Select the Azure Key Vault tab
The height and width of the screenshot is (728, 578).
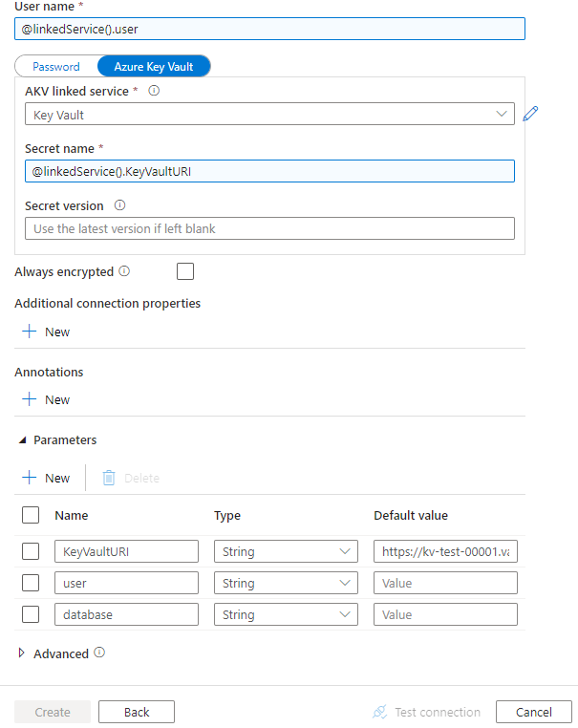tap(153, 67)
